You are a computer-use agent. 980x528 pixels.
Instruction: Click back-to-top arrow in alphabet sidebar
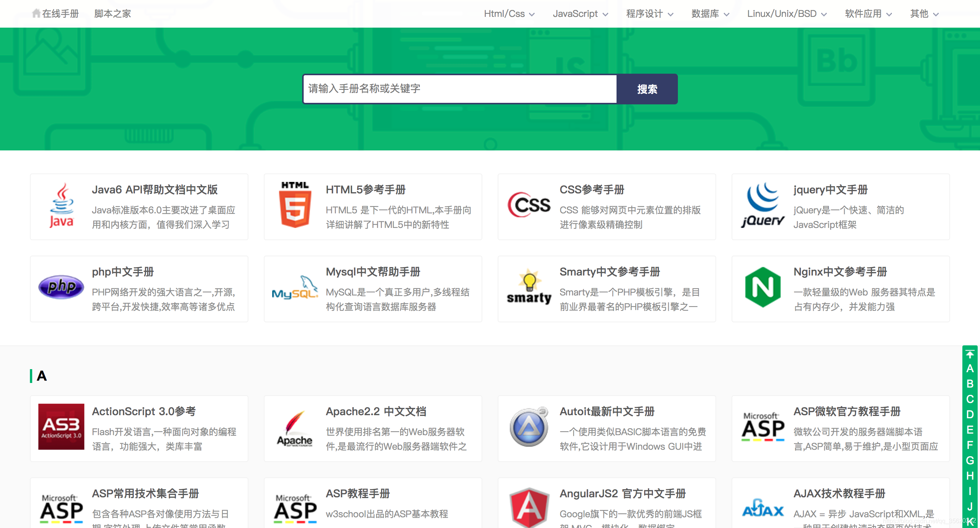[970, 353]
